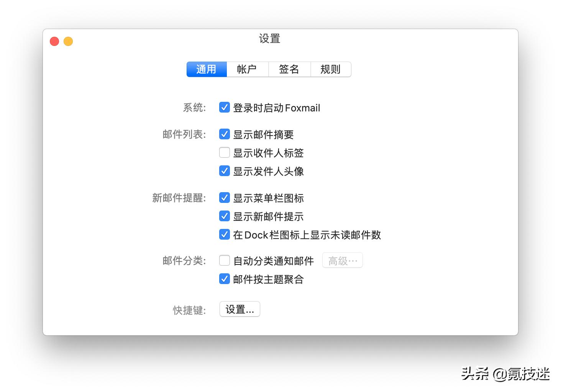
Task: Turn off 在Dock栏图标上显示未读邮件数
Action: click(224, 234)
